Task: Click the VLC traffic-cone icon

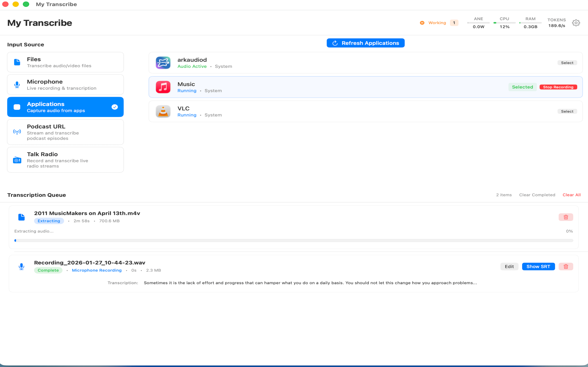Action: 163,111
